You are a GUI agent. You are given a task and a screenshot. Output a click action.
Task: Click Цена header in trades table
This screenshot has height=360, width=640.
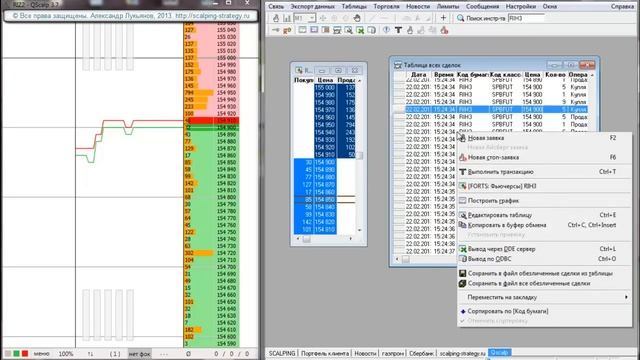(532, 75)
